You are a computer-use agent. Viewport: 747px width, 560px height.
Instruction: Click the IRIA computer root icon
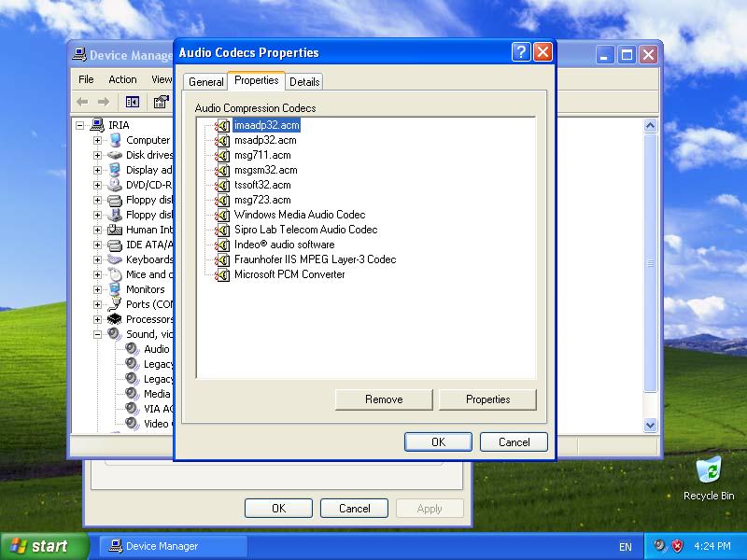tap(97, 125)
